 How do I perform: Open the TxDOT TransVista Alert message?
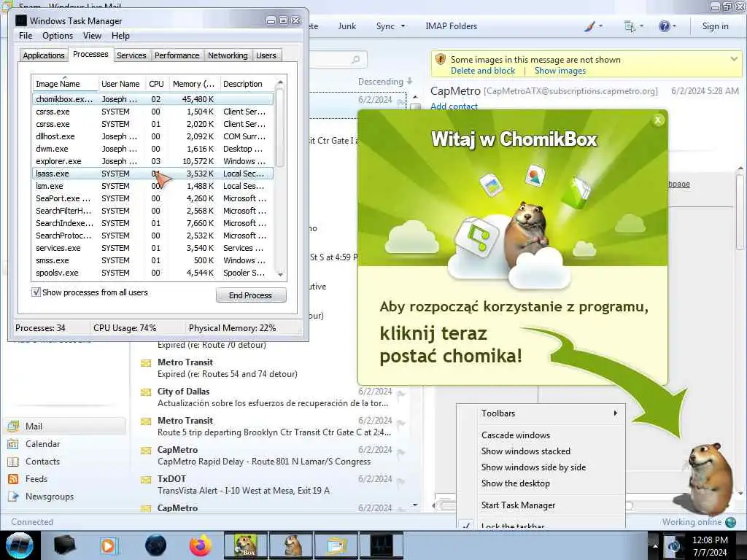[x=274, y=485]
